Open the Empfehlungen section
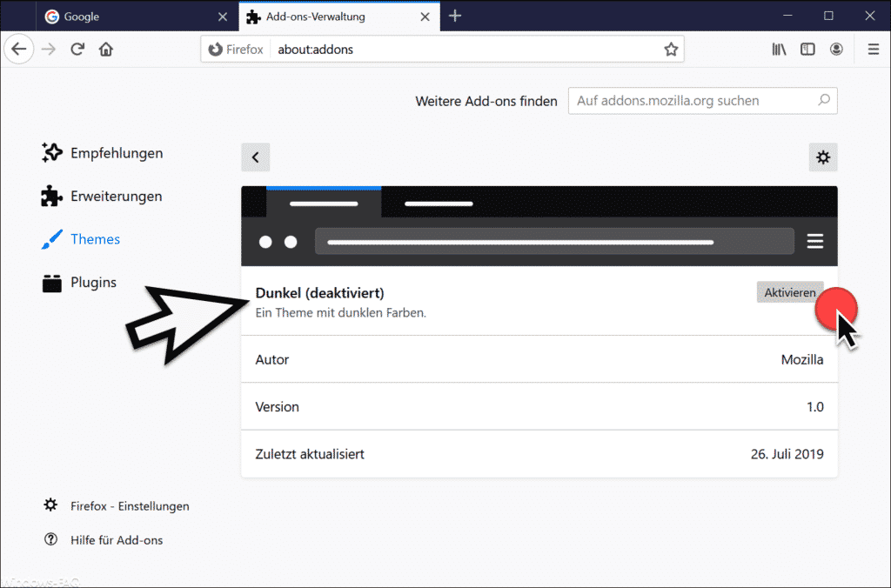Screen dimensions: 891x588 pos(103,153)
